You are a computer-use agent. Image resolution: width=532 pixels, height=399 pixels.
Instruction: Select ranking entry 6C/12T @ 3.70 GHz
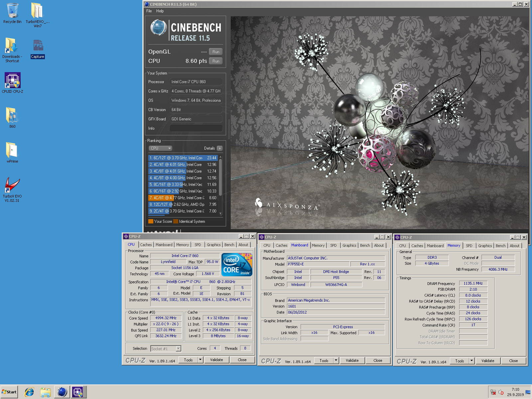coord(183,158)
